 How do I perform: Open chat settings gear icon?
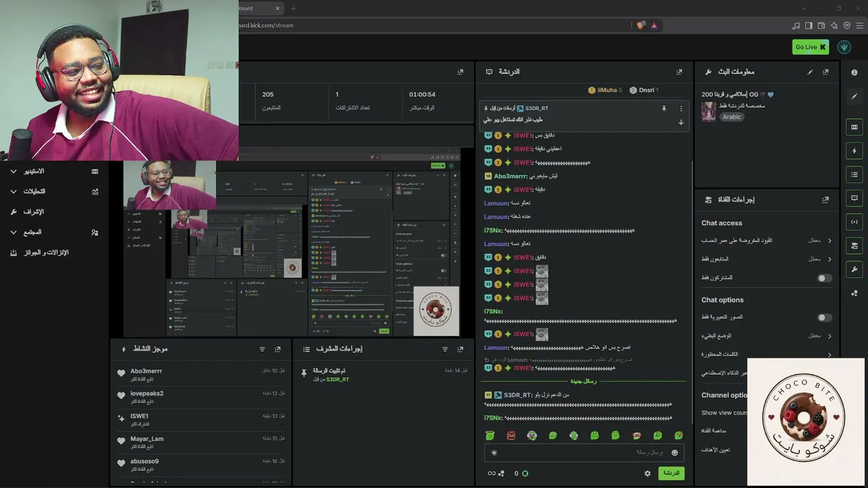pyautogui.click(x=648, y=473)
